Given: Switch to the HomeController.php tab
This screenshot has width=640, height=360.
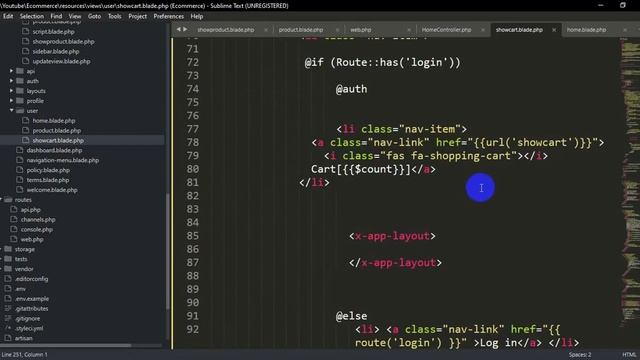Looking at the screenshot, I should (x=447, y=30).
